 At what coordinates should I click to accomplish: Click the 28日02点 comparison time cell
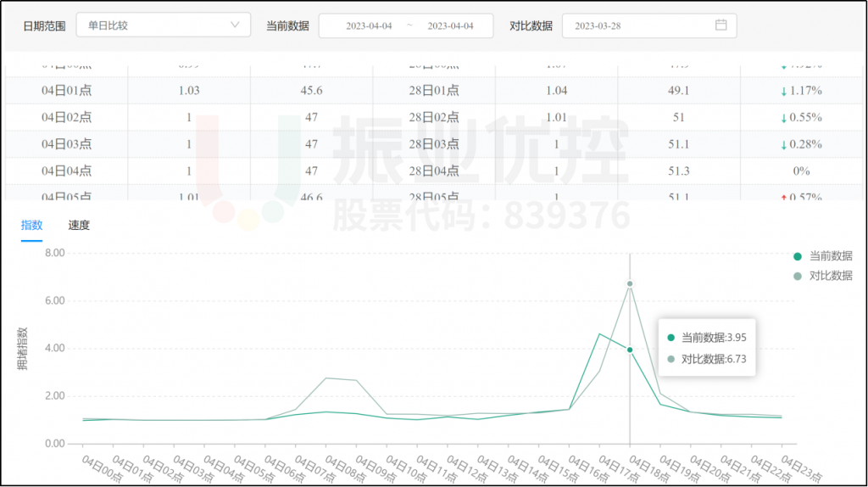(x=434, y=118)
